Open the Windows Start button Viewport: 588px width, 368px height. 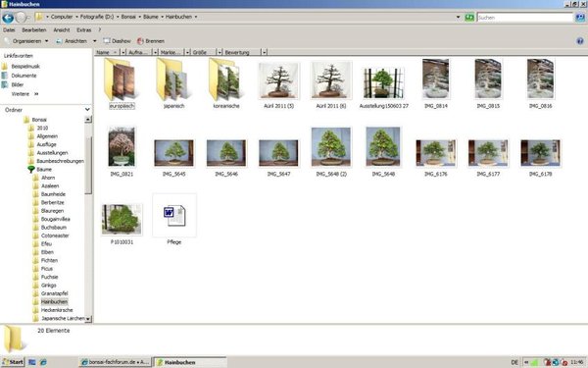[13, 362]
